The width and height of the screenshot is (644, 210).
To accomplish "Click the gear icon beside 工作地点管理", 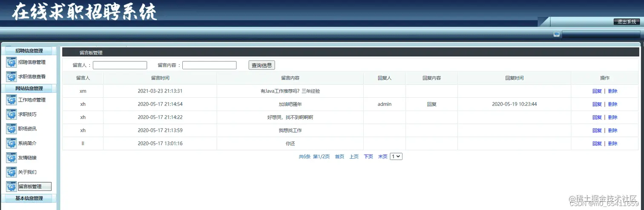I will tap(11, 100).
